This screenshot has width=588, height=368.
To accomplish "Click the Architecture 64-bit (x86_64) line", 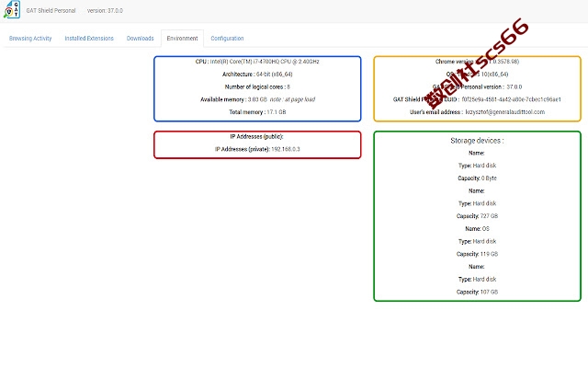I will coord(257,75).
